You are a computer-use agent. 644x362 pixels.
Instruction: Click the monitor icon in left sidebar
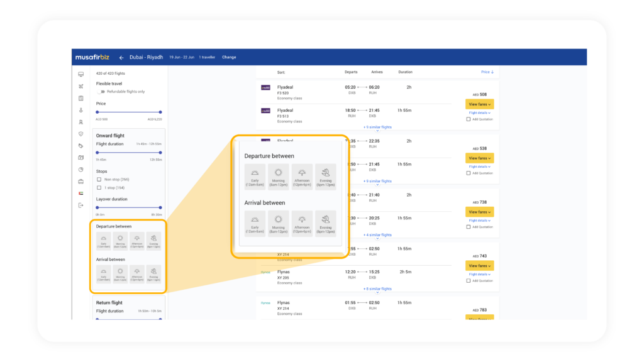tap(81, 74)
